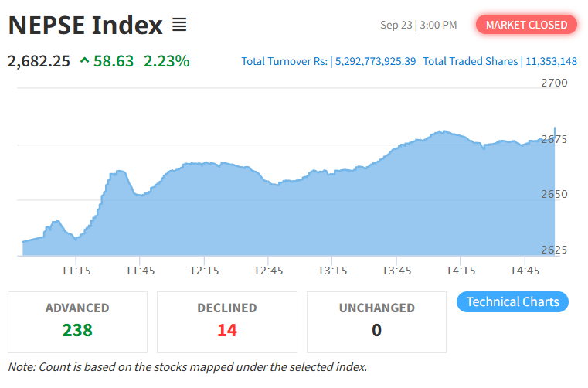This screenshot has width=588, height=388.
Task: Click the Total Traded Shares label
Action: [470, 61]
